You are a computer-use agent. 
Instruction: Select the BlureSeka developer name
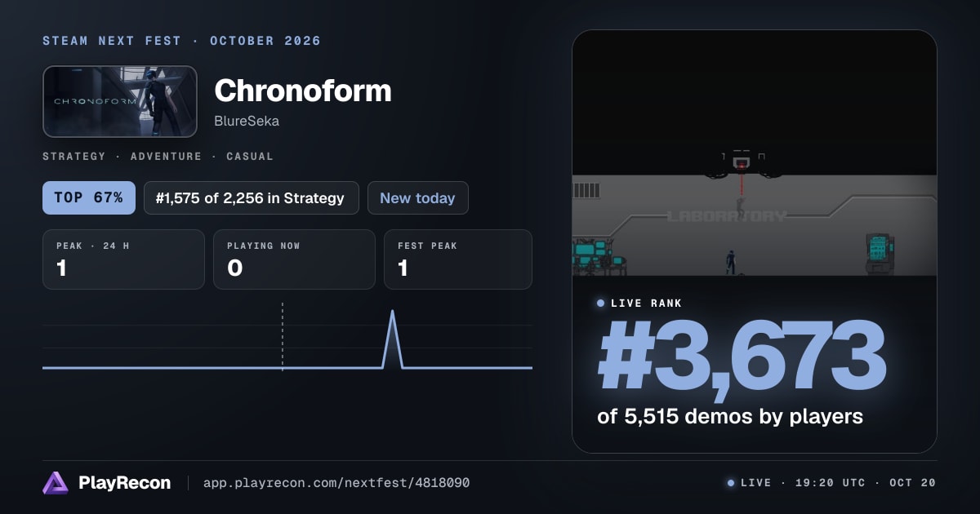[247, 122]
